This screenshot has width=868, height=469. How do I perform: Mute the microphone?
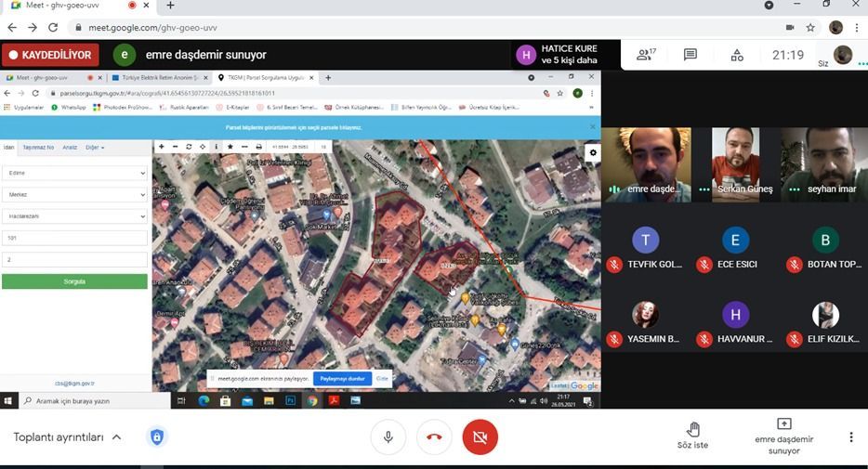coord(388,437)
